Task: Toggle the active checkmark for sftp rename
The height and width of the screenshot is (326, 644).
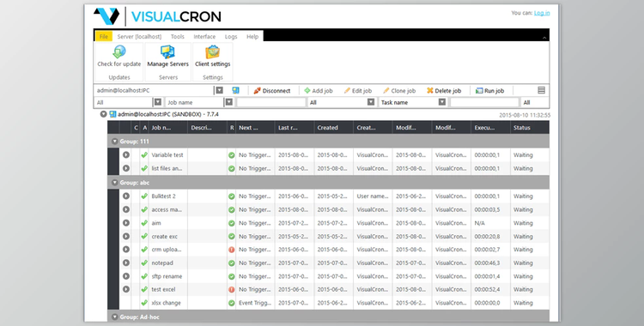Action: pyautogui.click(x=144, y=276)
